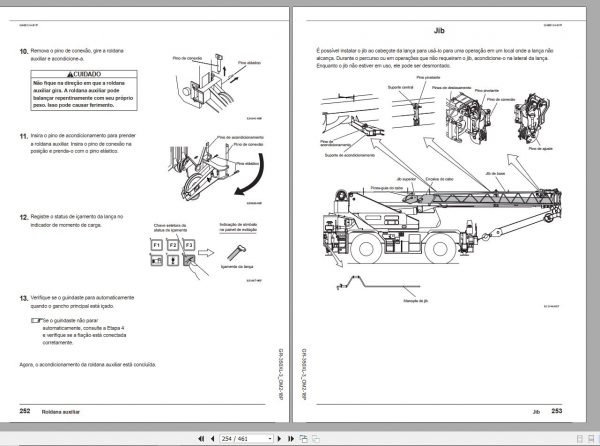The width and height of the screenshot is (600, 446).
Task: Click the crane truck illustration
Action: [444, 226]
